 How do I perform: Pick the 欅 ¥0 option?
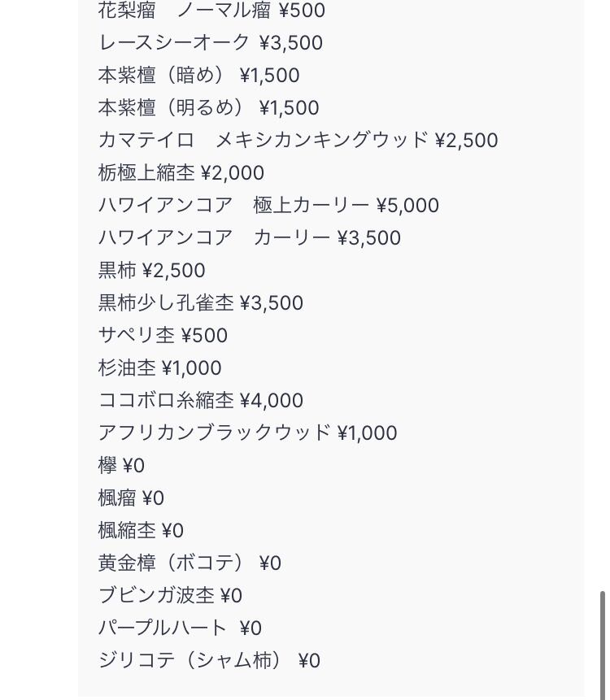(x=121, y=465)
